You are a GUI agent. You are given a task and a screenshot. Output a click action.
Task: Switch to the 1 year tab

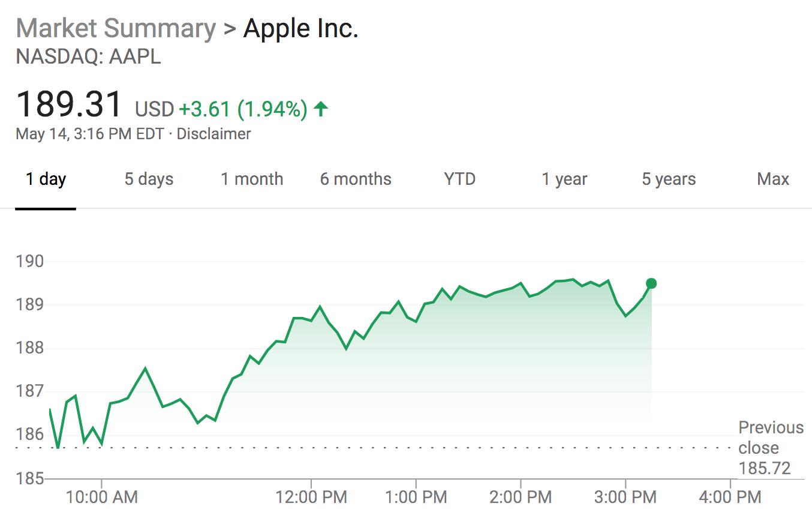pyautogui.click(x=564, y=179)
